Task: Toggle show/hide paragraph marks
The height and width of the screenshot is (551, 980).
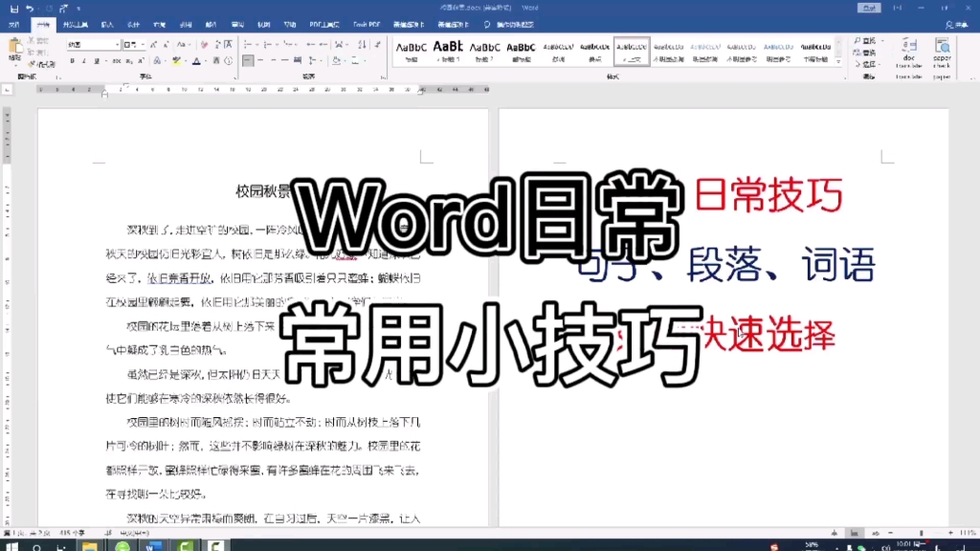Action: pos(378,45)
